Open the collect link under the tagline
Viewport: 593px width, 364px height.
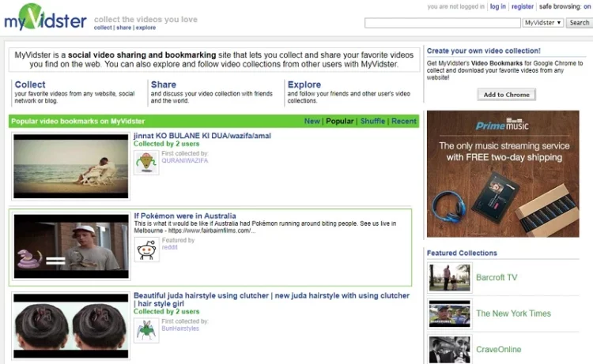pos(103,28)
